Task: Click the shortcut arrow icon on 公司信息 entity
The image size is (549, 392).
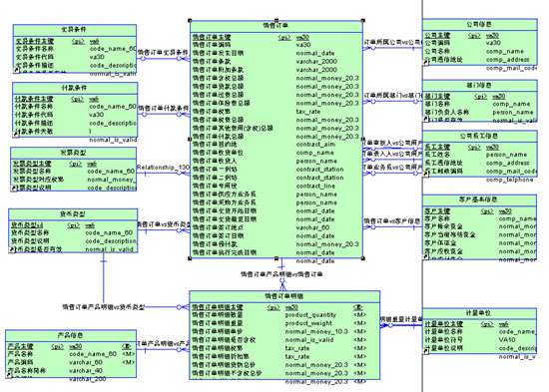Action: coord(426,62)
